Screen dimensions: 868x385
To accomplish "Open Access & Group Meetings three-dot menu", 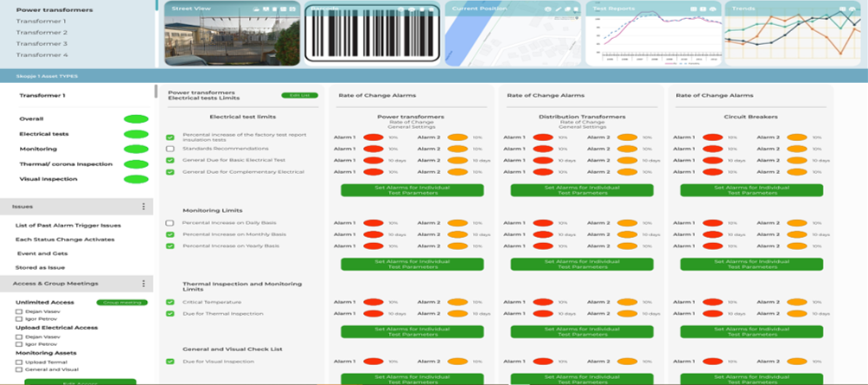I will (144, 283).
